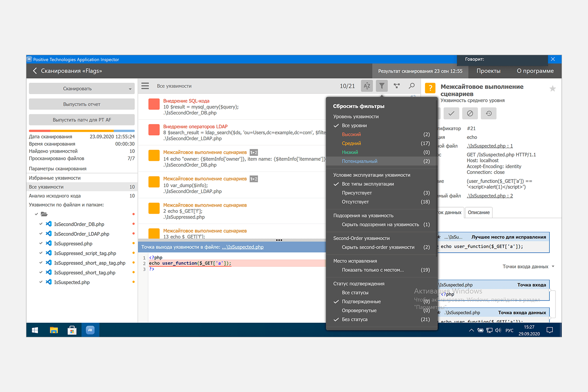Mark vulnerability as favorite with star
The image size is (588, 392).
coord(552,89)
